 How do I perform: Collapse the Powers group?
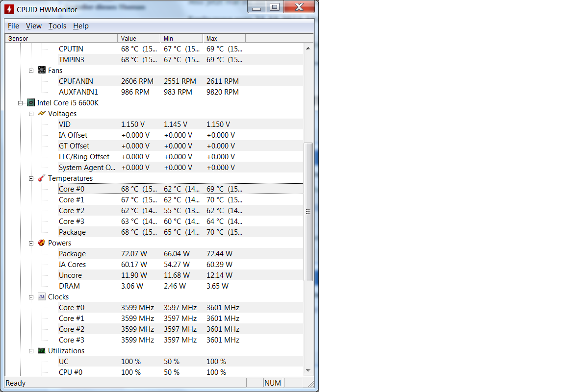31,244
